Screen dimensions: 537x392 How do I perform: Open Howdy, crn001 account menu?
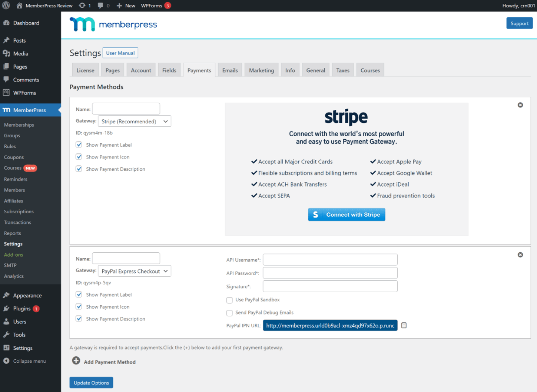pos(519,6)
